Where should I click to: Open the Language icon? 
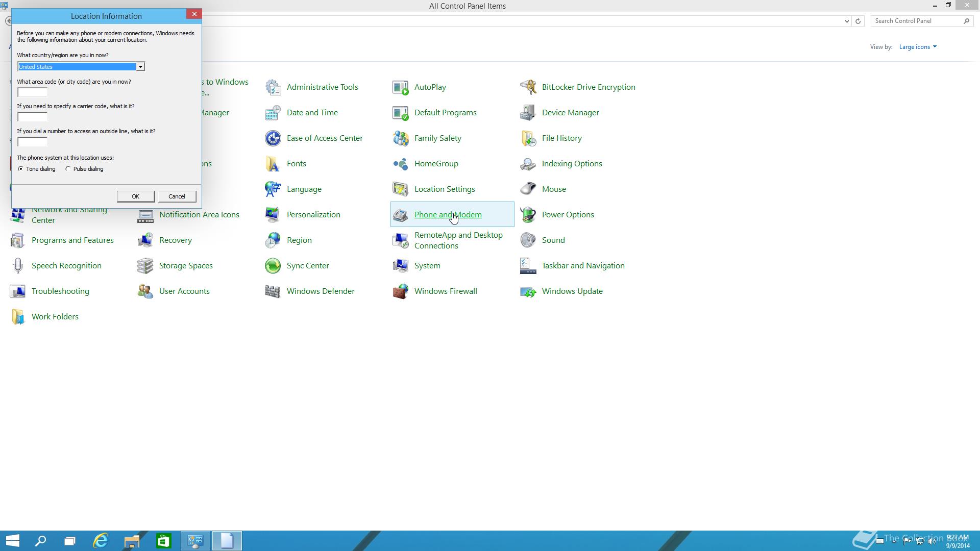273,189
